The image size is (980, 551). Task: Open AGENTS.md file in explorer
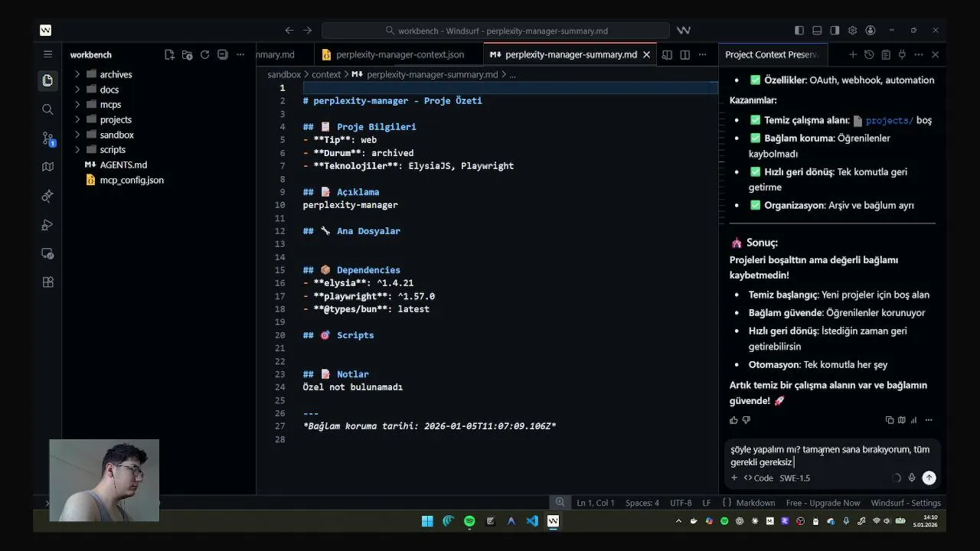123,165
